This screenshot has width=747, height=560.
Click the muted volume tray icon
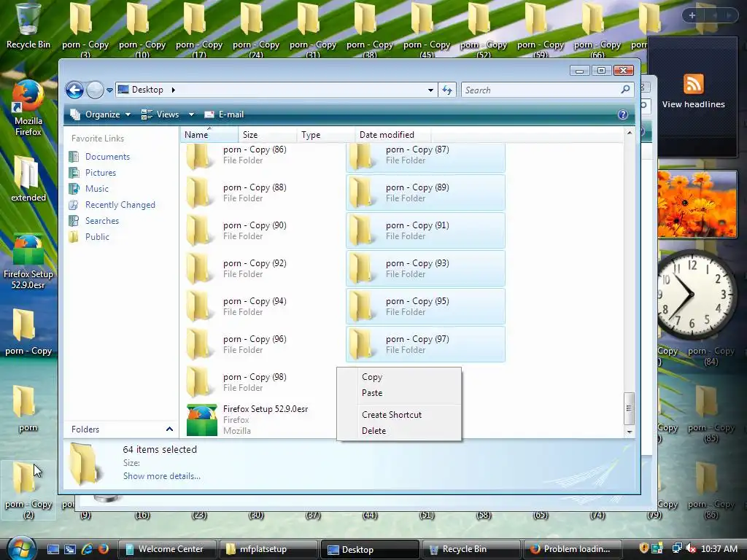click(690, 549)
